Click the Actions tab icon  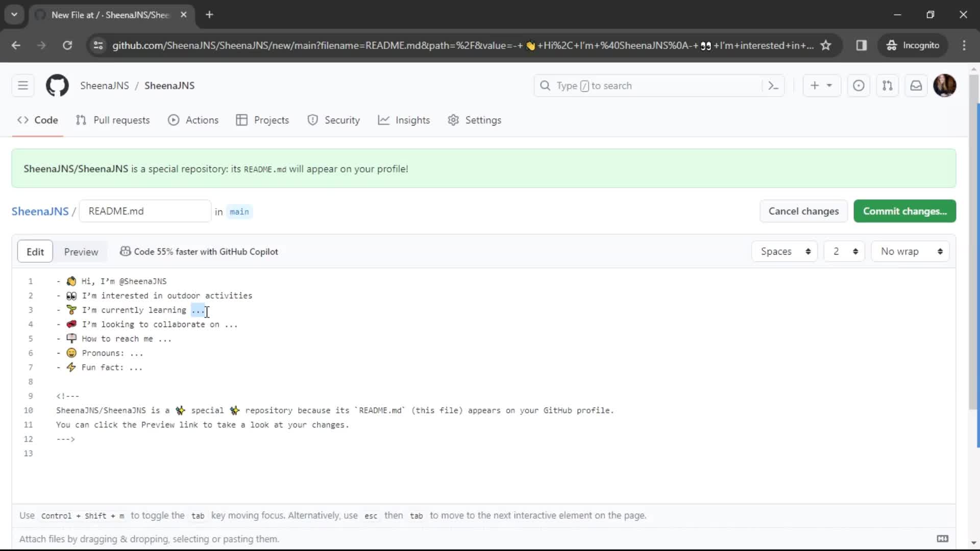[174, 120]
